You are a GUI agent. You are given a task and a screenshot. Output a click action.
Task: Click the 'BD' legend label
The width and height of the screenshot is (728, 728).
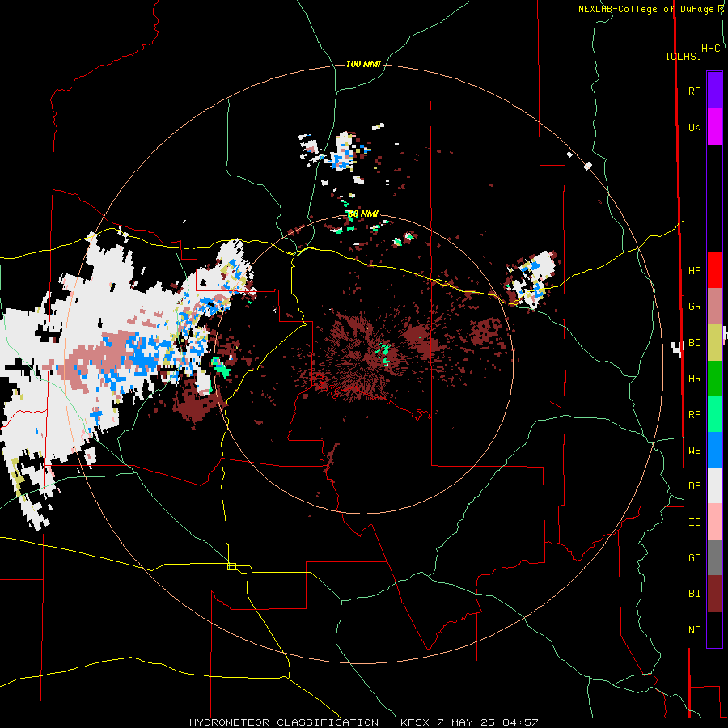click(694, 343)
